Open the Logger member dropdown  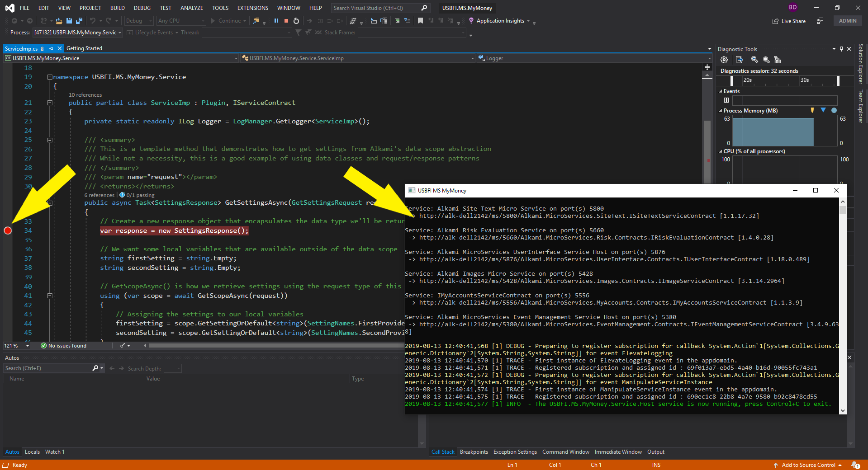[594, 58]
